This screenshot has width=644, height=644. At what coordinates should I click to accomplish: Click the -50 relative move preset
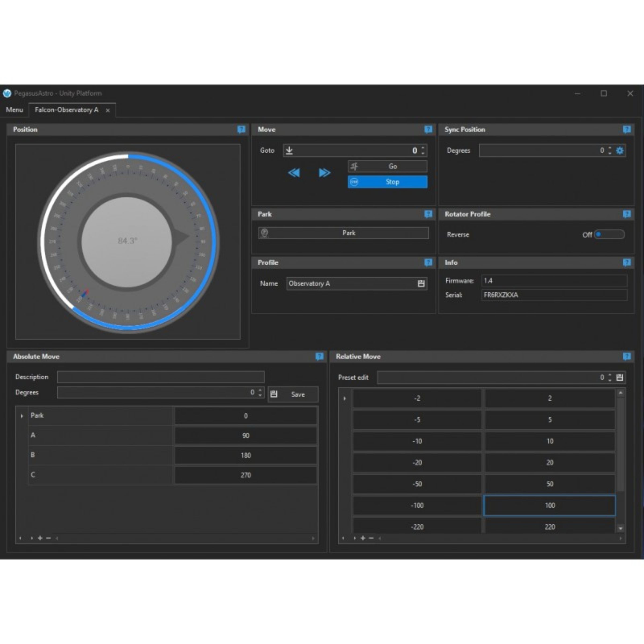[417, 484]
